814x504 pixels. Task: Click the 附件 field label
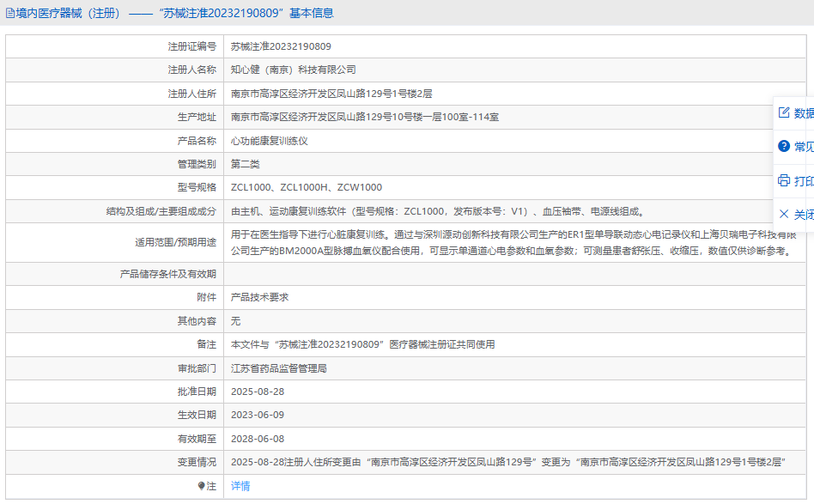click(207, 297)
